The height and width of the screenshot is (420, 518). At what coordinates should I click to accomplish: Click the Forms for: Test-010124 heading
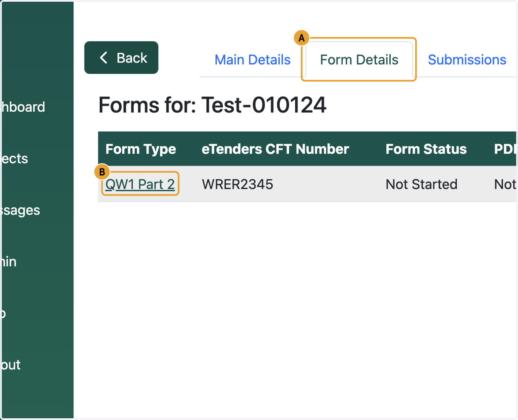[212, 105]
